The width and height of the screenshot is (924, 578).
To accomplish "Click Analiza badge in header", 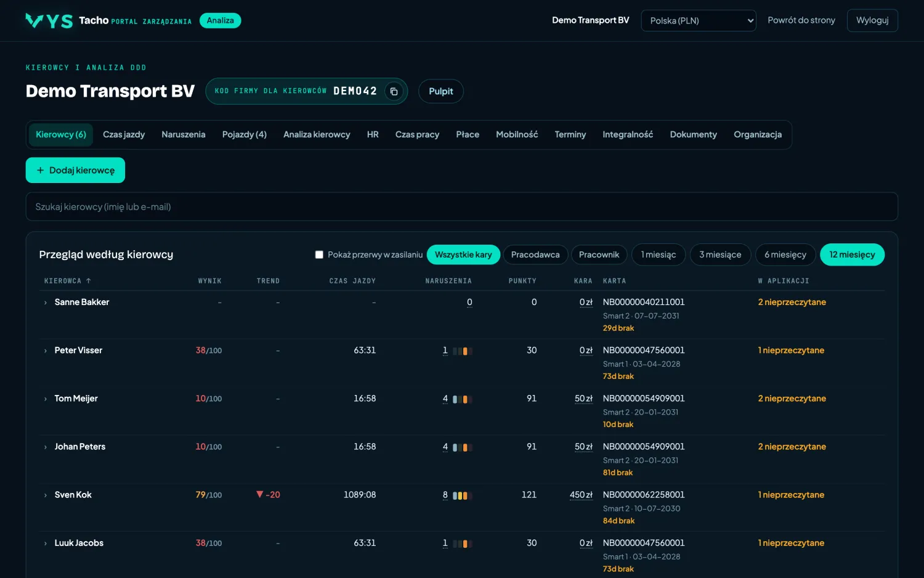I will pyautogui.click(x=220, y=20).
